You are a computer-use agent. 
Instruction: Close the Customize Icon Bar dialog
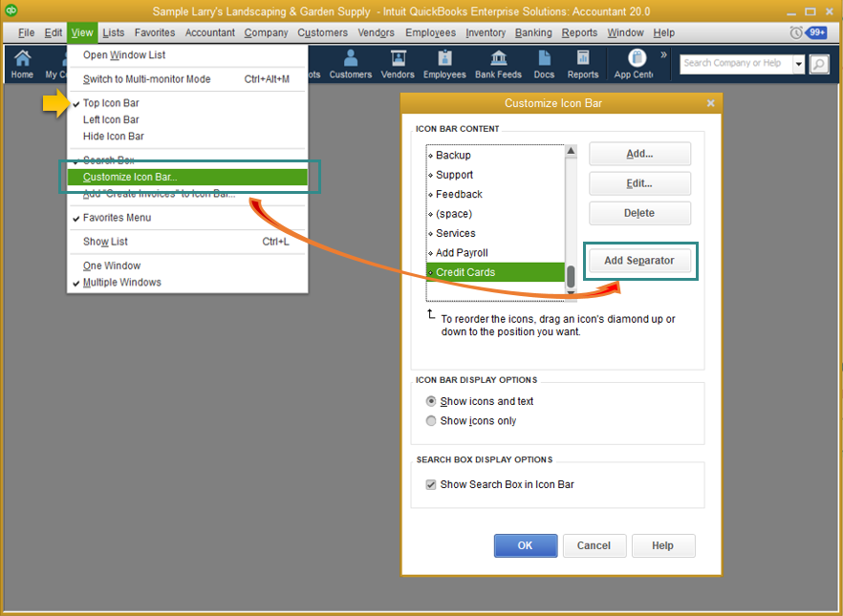[710, 103]
